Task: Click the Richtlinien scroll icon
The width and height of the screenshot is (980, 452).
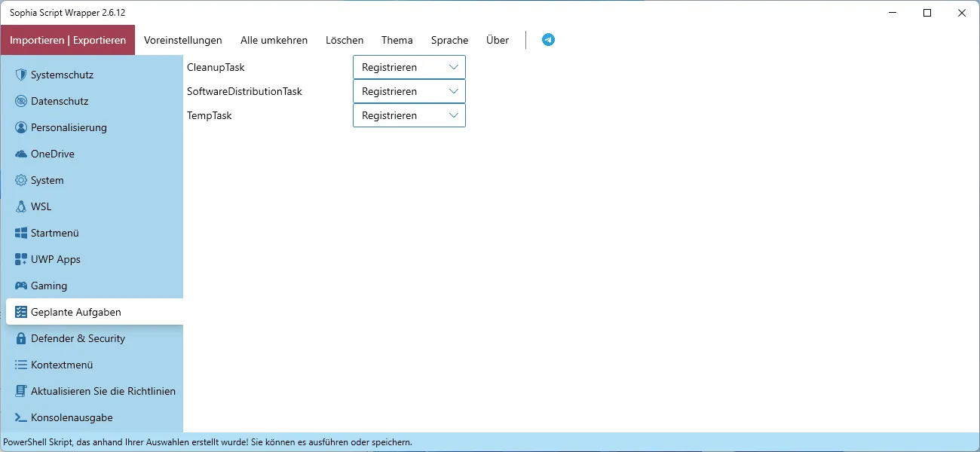Action: click(x=21, y=391)
